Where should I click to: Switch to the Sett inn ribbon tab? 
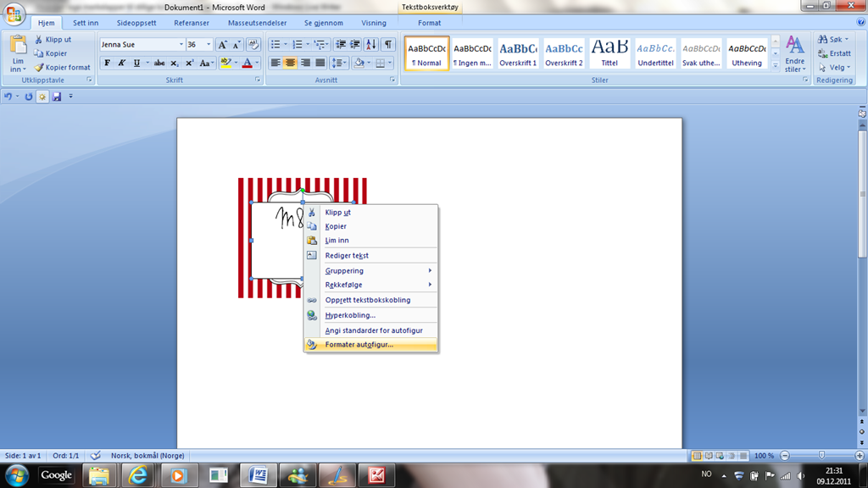[x=86, y=23]
